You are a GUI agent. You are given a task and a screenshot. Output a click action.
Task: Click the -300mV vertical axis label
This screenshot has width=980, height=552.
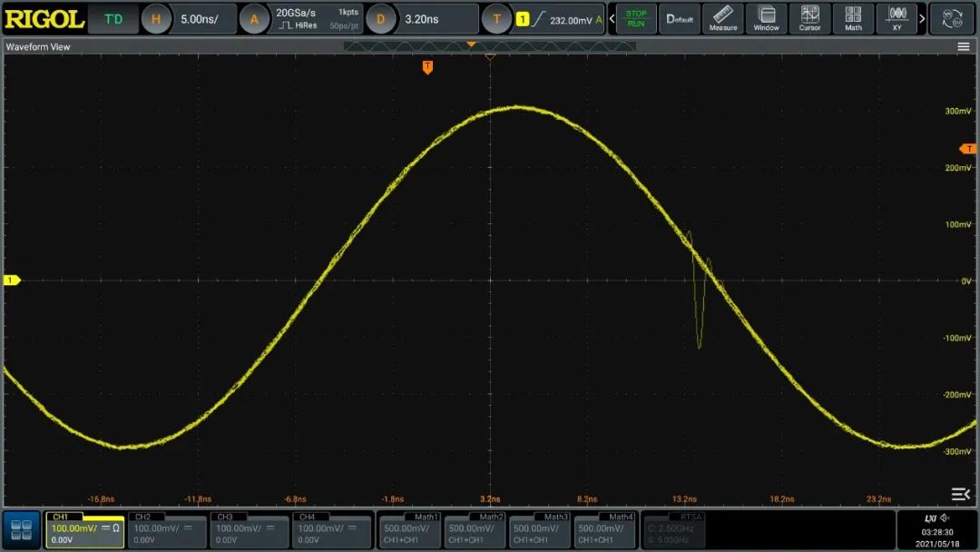pyautogui.click(x=957, y=451)
